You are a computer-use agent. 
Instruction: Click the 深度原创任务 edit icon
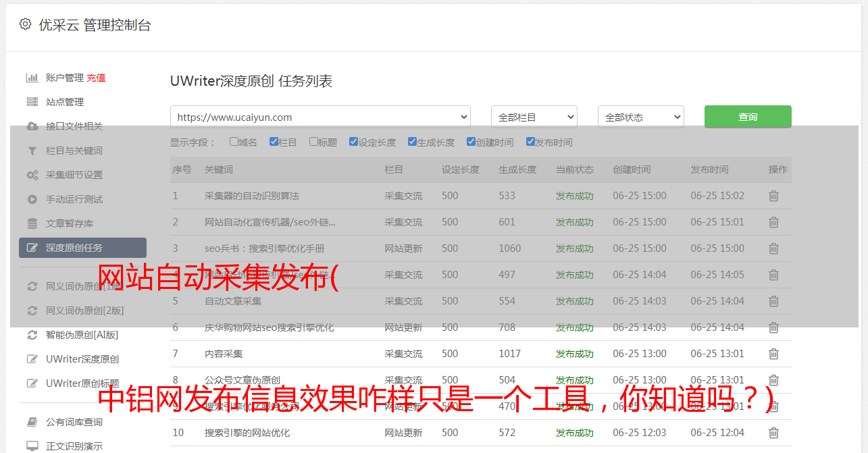click(32, 248)
